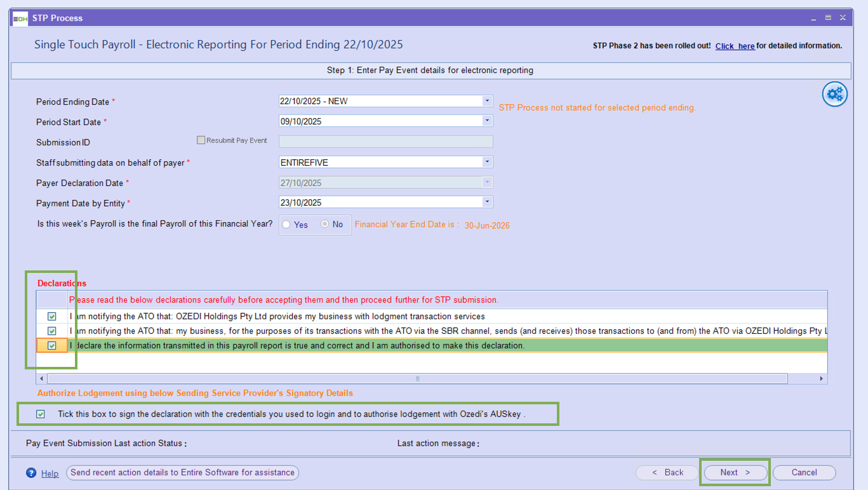The width and height of the screenshot is (868, 490).
Task: Send recent action details to Entire Software
Action: coord(182,472)
